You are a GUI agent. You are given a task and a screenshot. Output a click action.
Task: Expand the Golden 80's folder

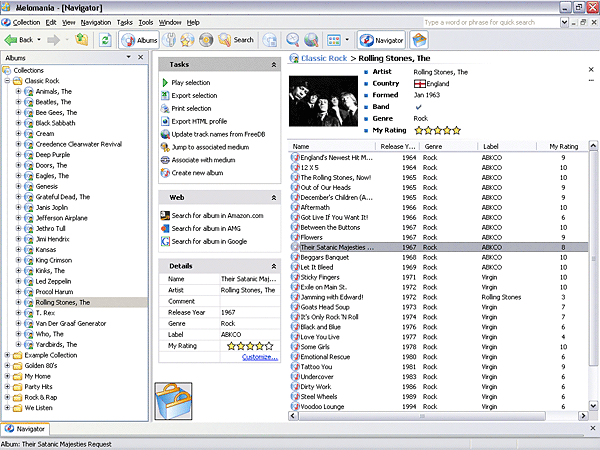[7, 365]
